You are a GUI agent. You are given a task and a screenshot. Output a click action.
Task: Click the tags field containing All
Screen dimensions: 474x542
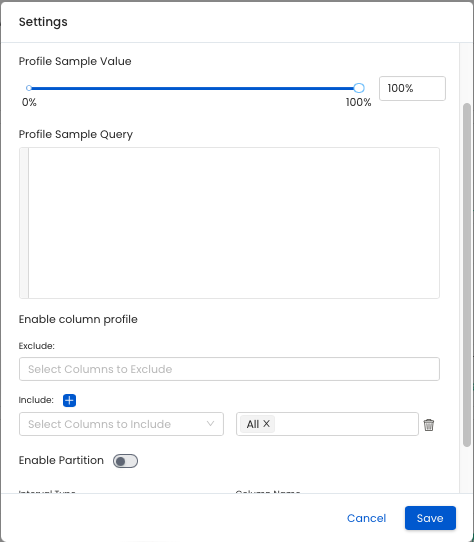point(327,424)
